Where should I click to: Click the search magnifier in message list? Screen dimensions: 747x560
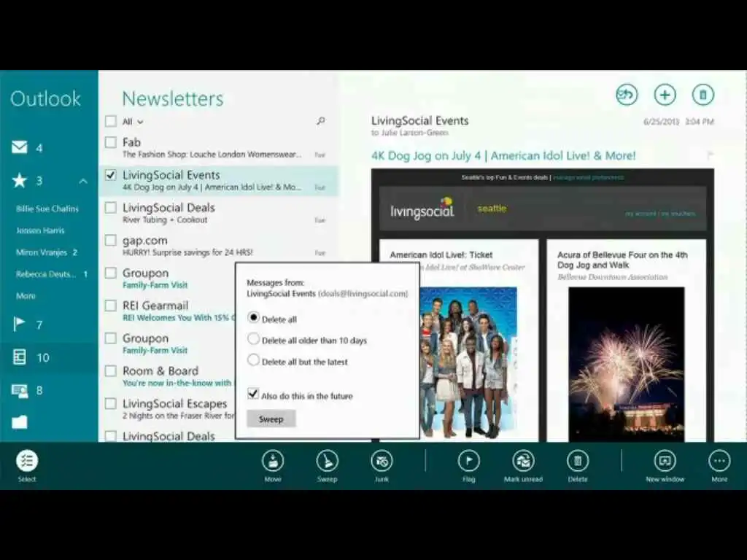click(x=321, y=122)
